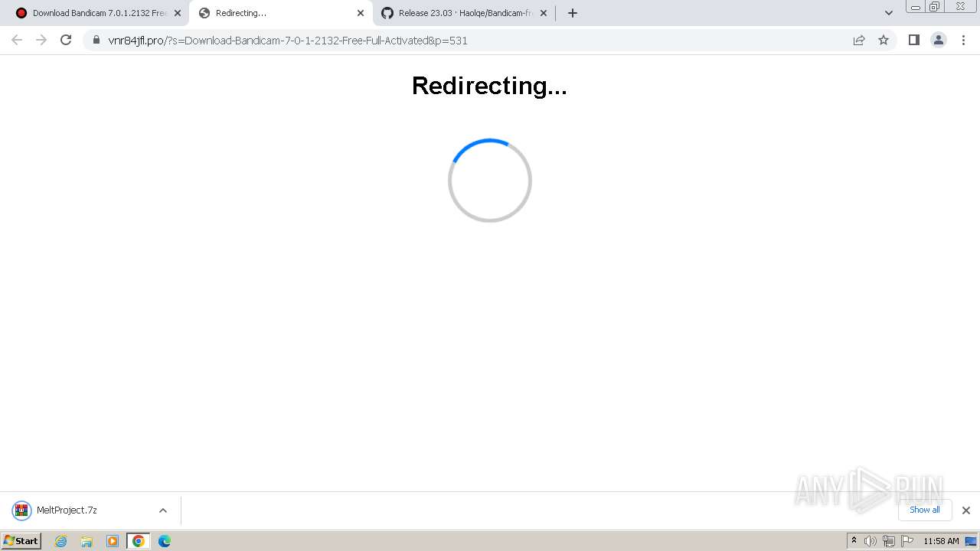This screenshot has width=980, height=551.
Task: Open Windows Media Player taskbar icon
Action: click(x=113, y=541)
